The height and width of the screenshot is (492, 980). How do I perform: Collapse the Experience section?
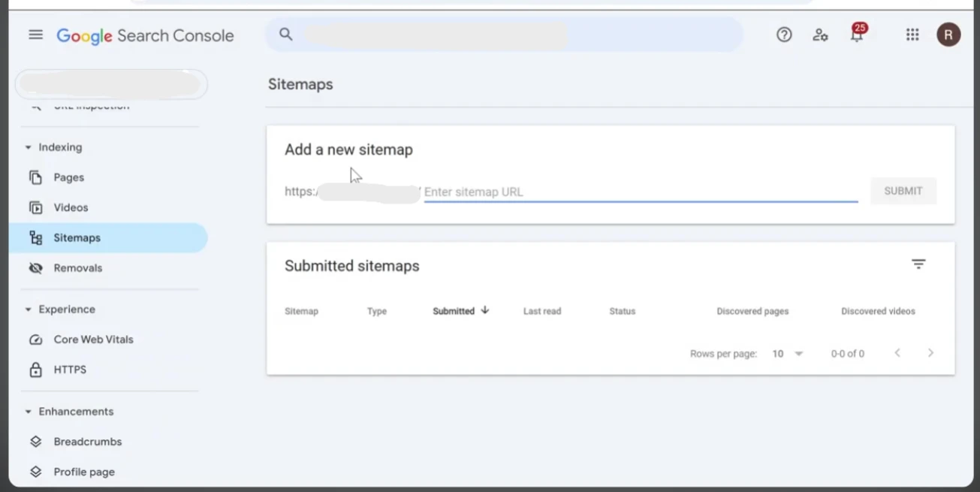pos(29,309)
